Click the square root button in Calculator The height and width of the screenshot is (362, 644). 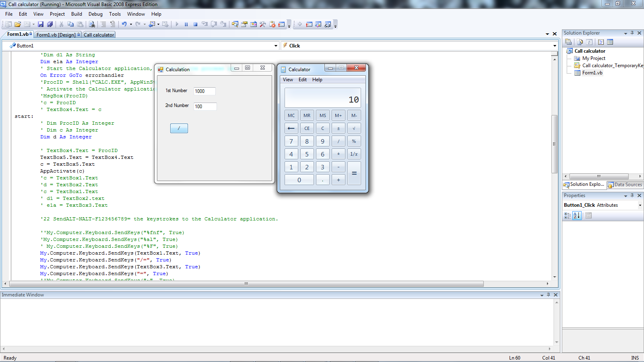(x=354, y=128)
